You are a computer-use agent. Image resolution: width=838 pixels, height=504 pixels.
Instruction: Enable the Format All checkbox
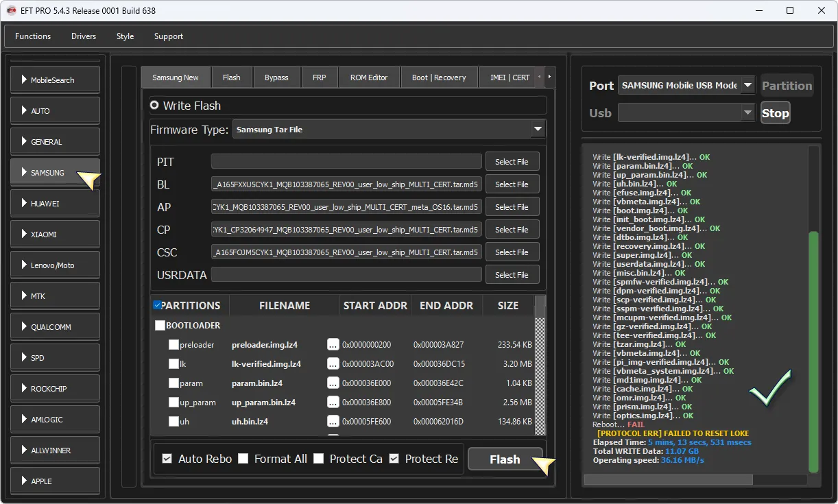tap(243, 459)
